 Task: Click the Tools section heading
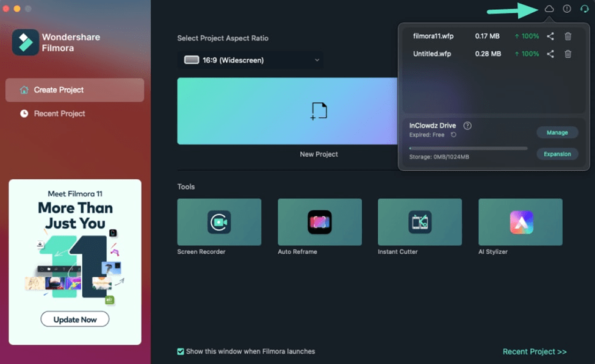(x=186, y=187)
